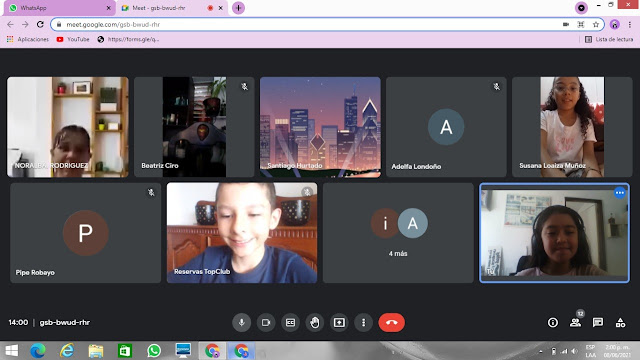Click the gsb-bwud-rhr meeting code text
Image resolution: width=640 pixels, height=360 pixels.
[x=64, y=322]
